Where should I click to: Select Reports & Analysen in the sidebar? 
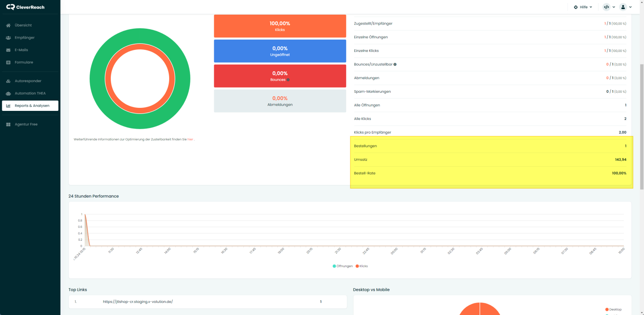[x=31, y=105]
